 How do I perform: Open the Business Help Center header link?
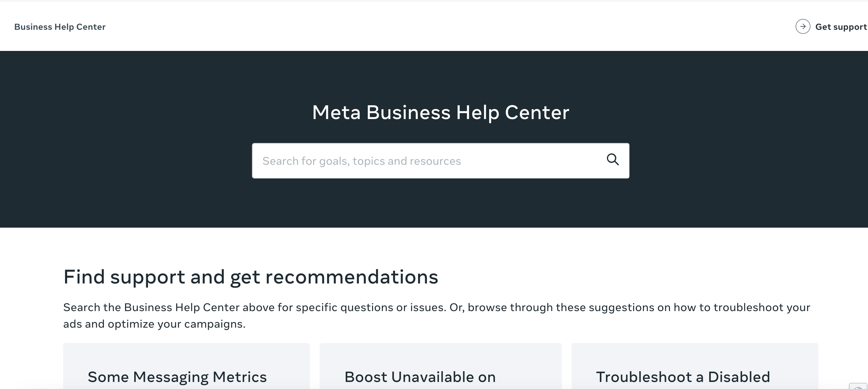click(x=60, y=27)
